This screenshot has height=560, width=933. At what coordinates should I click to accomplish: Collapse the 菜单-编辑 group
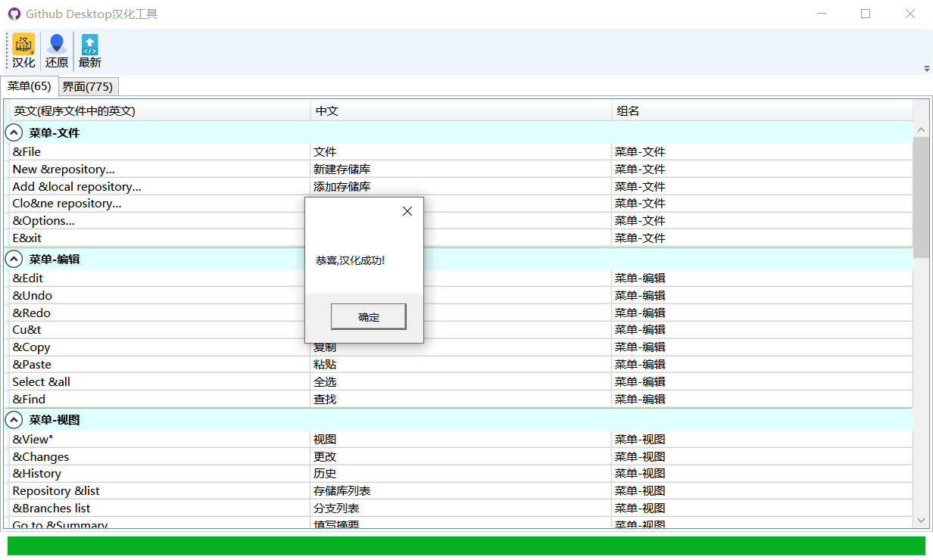(x=14, y=259)
